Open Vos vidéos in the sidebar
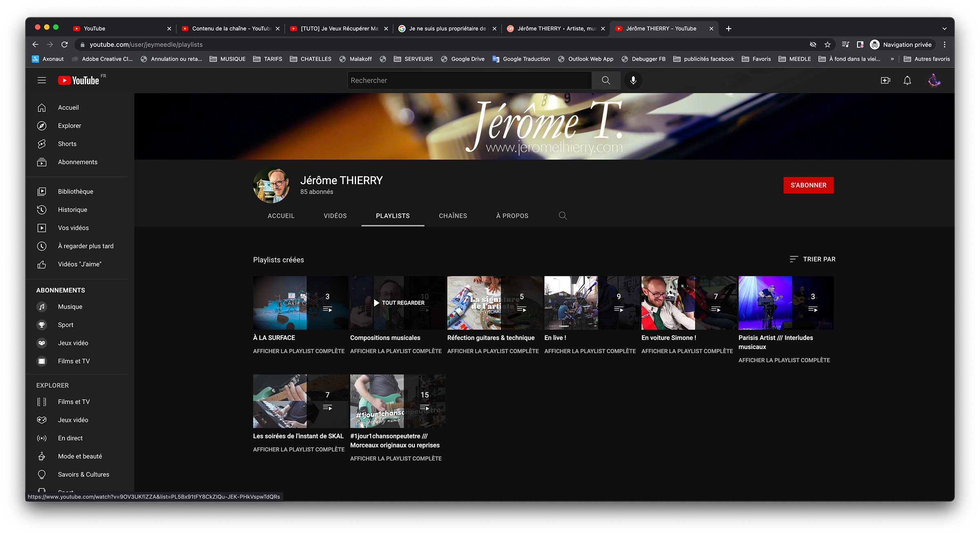The image size is (980, 535). coord(80,228)
